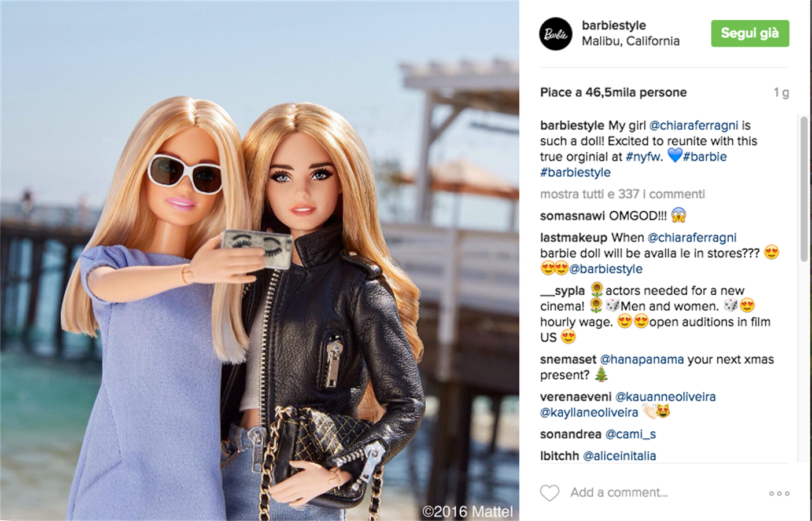Click the @kauanneoliveira mention
This screenshot has height=521, width=812.
click(x=665, y=397)
